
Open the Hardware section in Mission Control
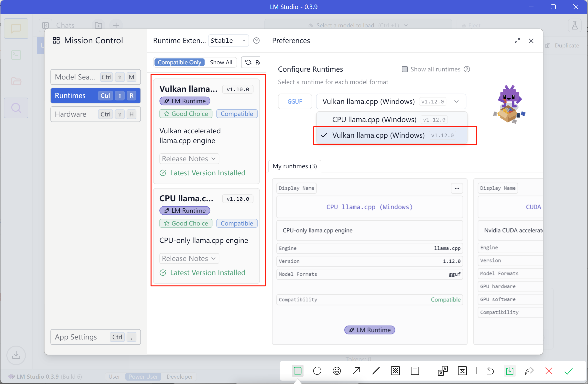pos(95,114)
